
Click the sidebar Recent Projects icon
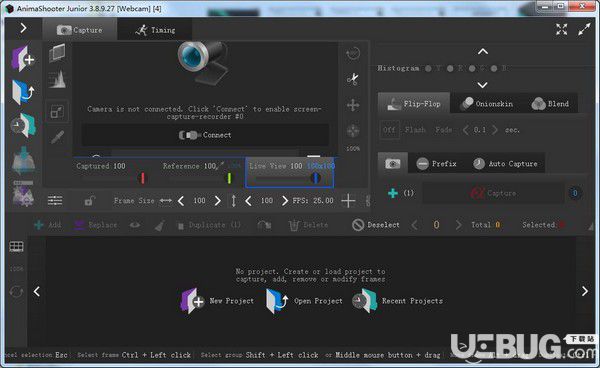(x=23, y=125)
